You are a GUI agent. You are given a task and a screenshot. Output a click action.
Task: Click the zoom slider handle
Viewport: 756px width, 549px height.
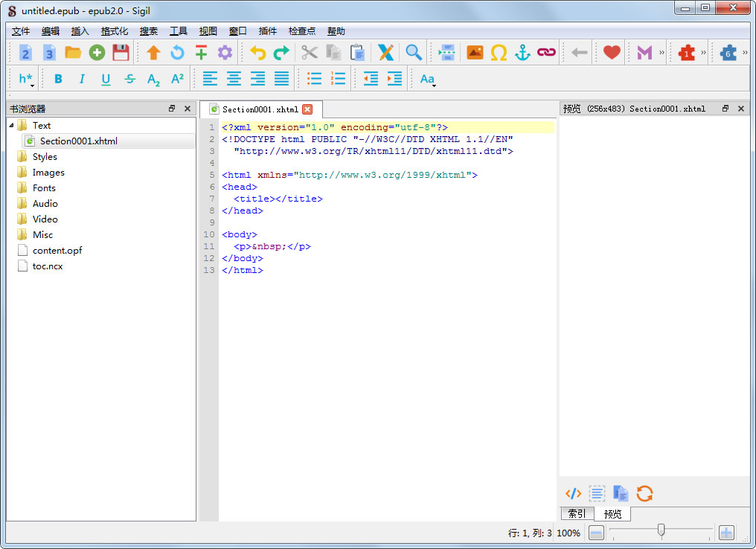pos(661,530)
